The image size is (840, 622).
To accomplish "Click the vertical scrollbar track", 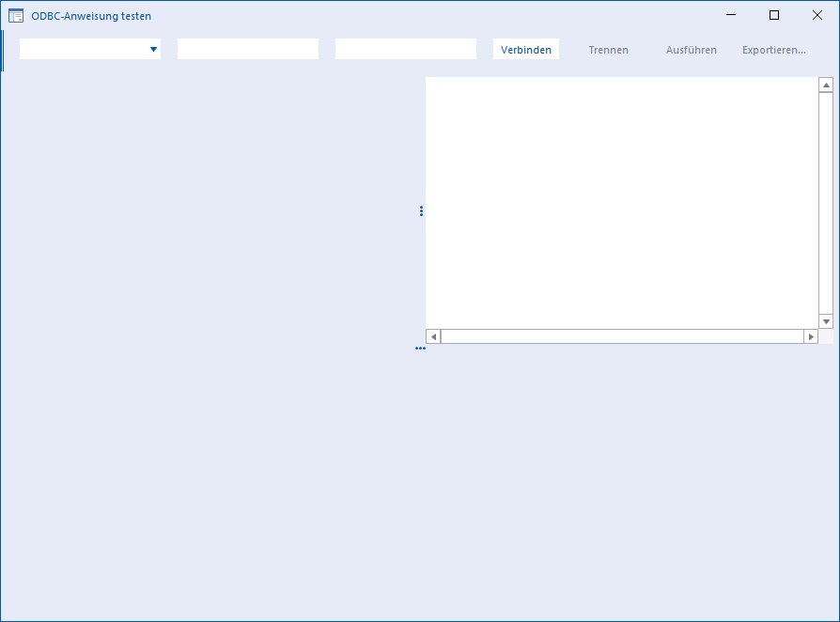I will 826,203.
